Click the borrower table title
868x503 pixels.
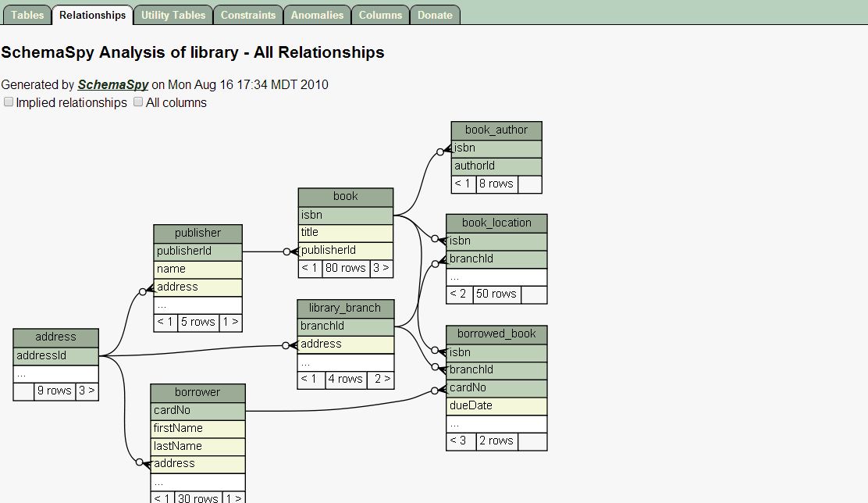tap(197, 392)
